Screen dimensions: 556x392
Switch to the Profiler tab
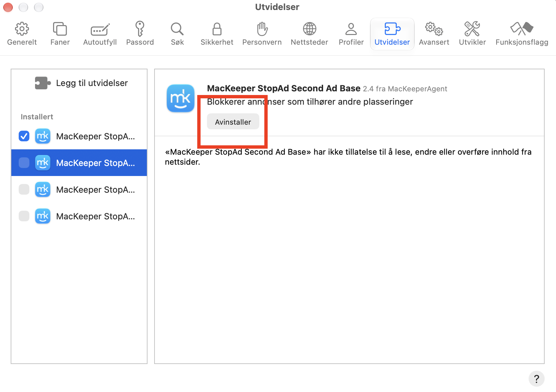(351, 34)
